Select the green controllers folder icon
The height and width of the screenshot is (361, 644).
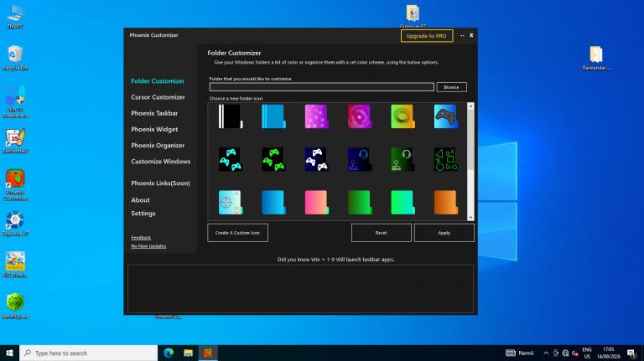[273, 160]
